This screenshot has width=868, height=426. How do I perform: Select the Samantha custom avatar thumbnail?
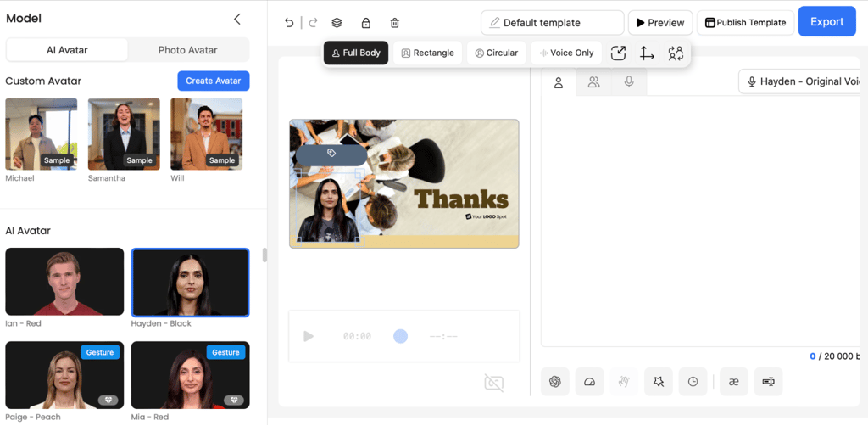coord(124,134)
